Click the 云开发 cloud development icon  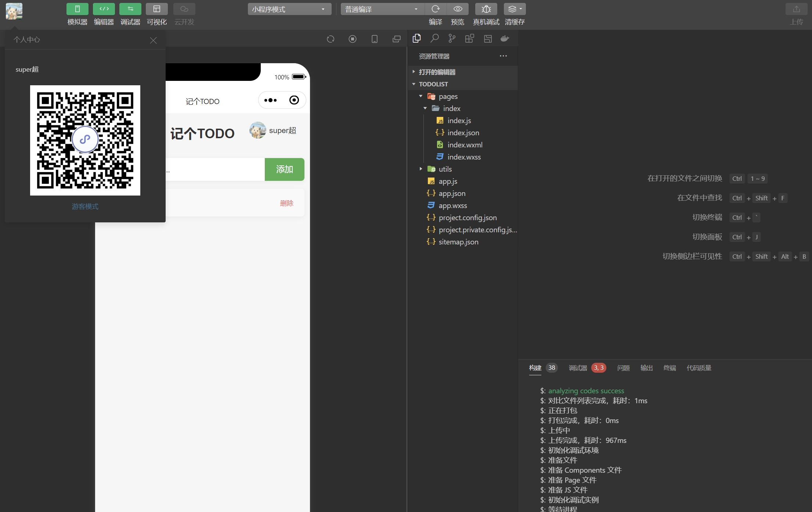[x=184, y=9]
